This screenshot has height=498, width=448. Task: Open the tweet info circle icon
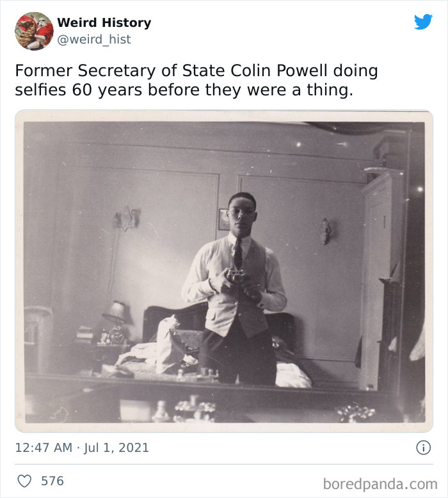point(423,448)
